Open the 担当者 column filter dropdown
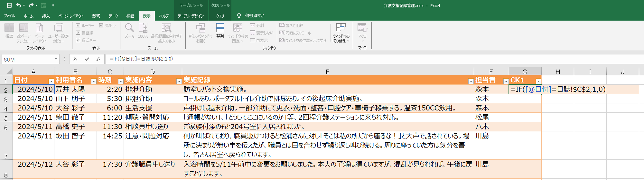644x180 pixels. click(506, 81)
